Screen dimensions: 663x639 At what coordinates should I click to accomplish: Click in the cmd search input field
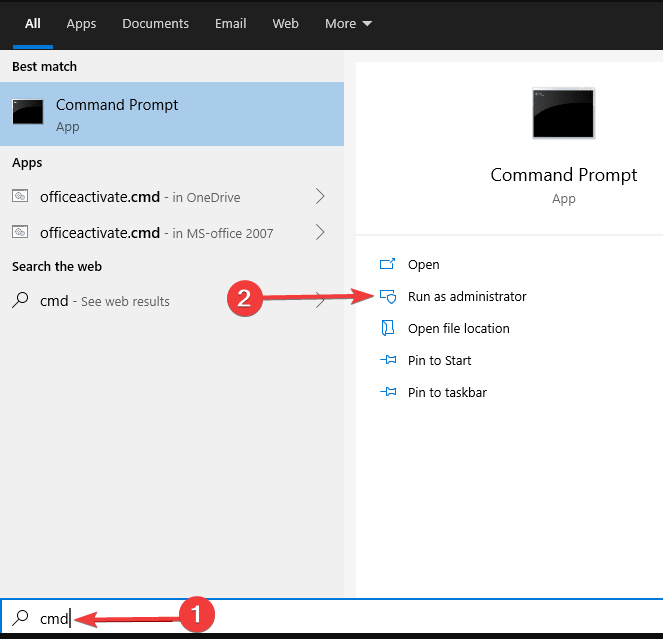(x=332, y=618)
